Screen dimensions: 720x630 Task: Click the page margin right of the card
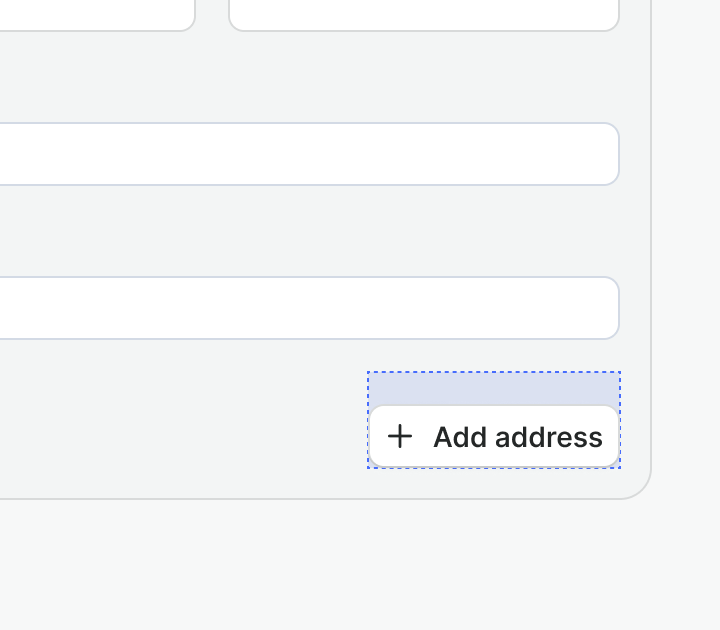click(x=686, y=250)
